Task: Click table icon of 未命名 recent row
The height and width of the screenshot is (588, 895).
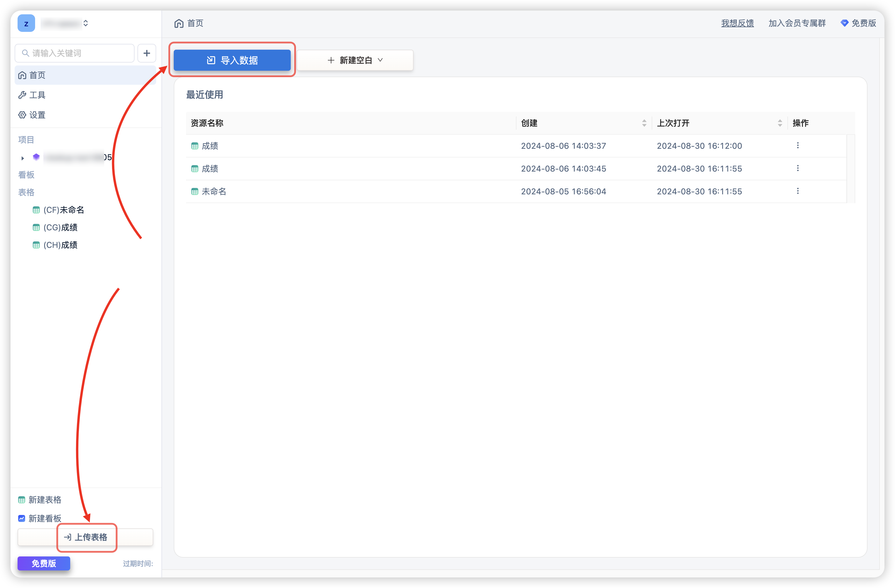Action: point(195,192)
